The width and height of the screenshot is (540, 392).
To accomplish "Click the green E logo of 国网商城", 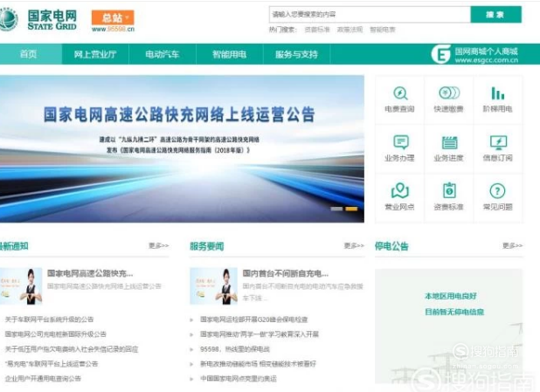I will (440, 54).
